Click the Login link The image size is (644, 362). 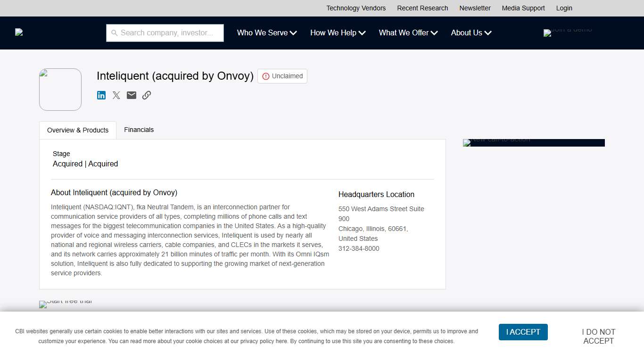click(564, 8)
